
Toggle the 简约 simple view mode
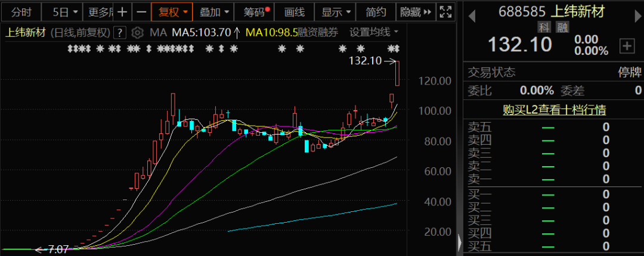point(376,11)
